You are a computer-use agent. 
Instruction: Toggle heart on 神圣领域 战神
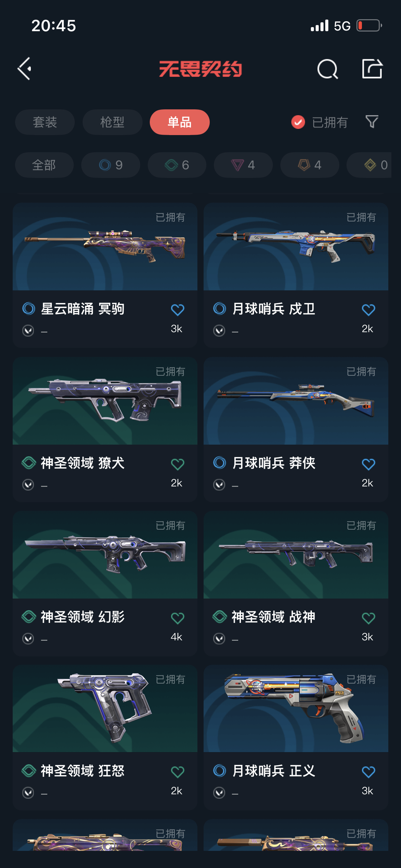tap(368, 618)
